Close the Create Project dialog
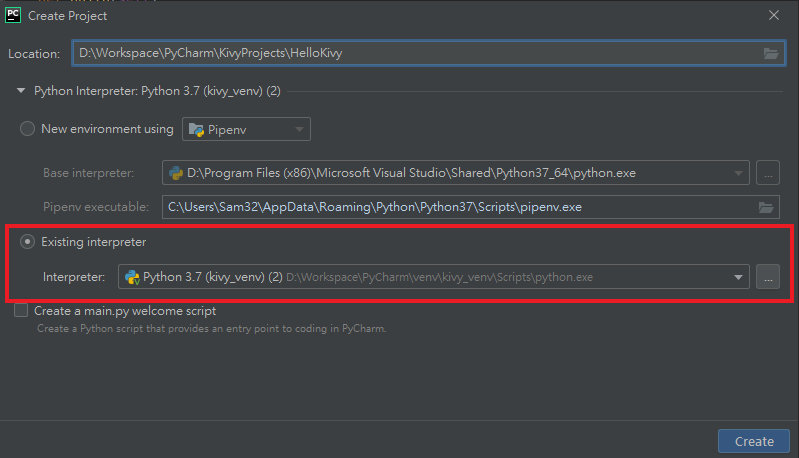Screen dimensions: 799x458 coord(774,15)
